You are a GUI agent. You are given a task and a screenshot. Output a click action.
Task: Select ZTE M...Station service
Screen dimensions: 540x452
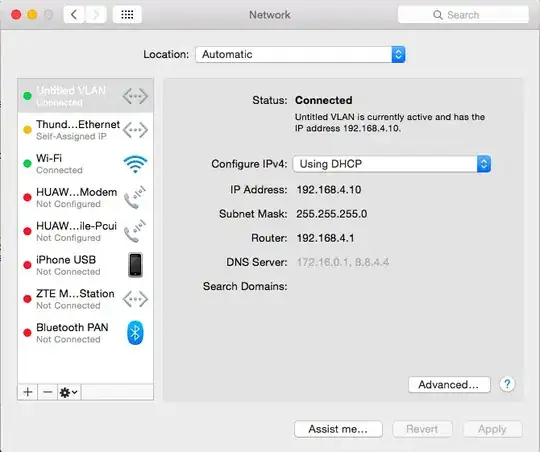(x=85, y=299)
